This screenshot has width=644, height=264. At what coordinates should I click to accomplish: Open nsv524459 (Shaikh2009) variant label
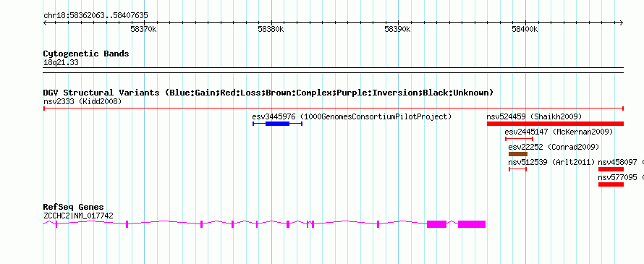[534, 116]
